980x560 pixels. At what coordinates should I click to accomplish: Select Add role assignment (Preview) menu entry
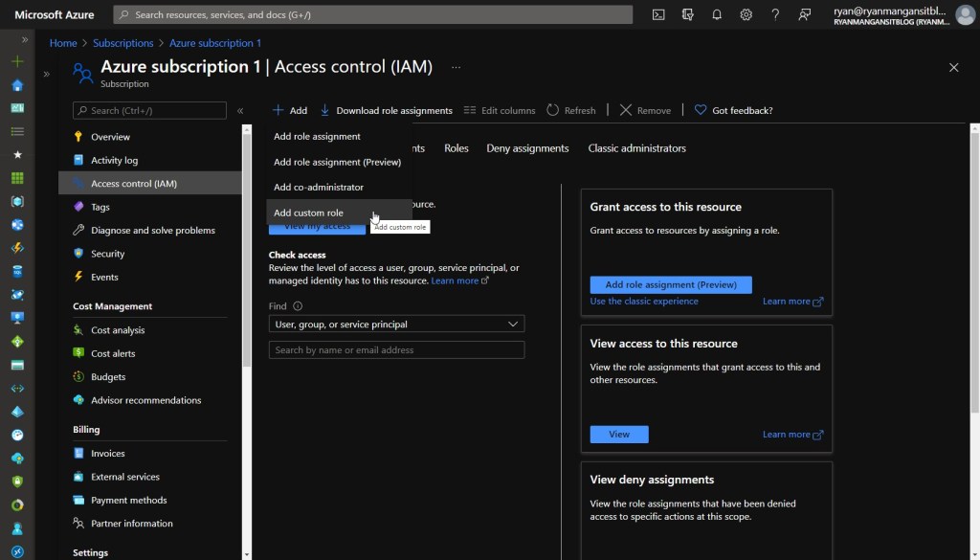click(x=339, y=162)
